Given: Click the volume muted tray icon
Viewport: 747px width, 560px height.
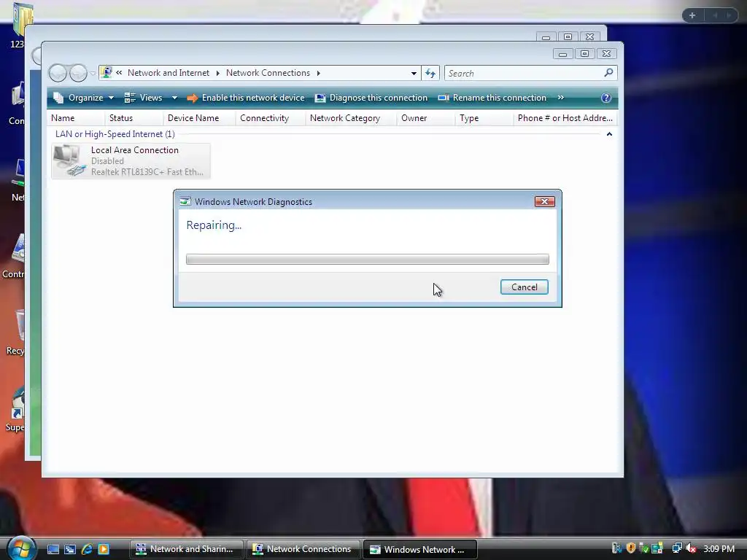Looking at the screenshot, I should coord(691,548).
